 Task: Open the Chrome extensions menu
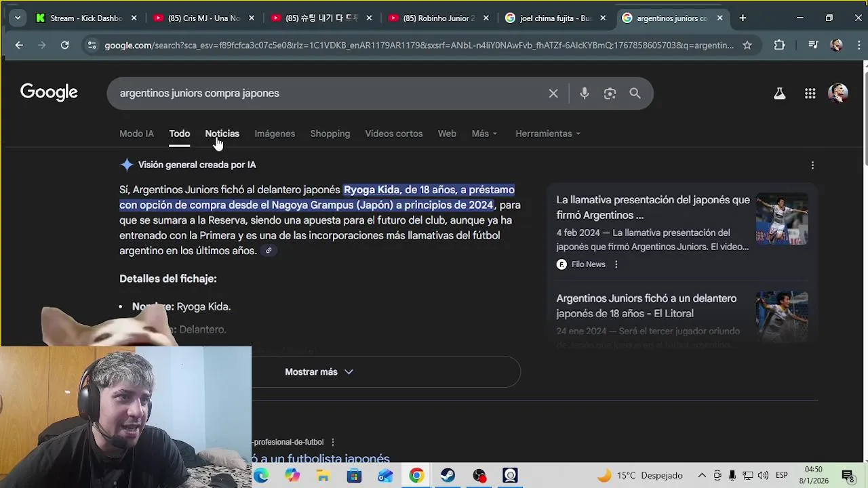(x=779, y=45)
